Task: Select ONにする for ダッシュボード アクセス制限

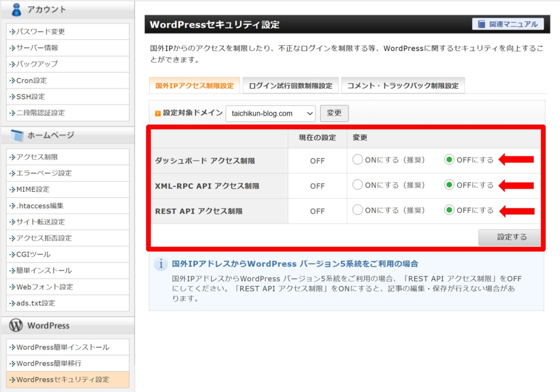Action: coord(358,160)
